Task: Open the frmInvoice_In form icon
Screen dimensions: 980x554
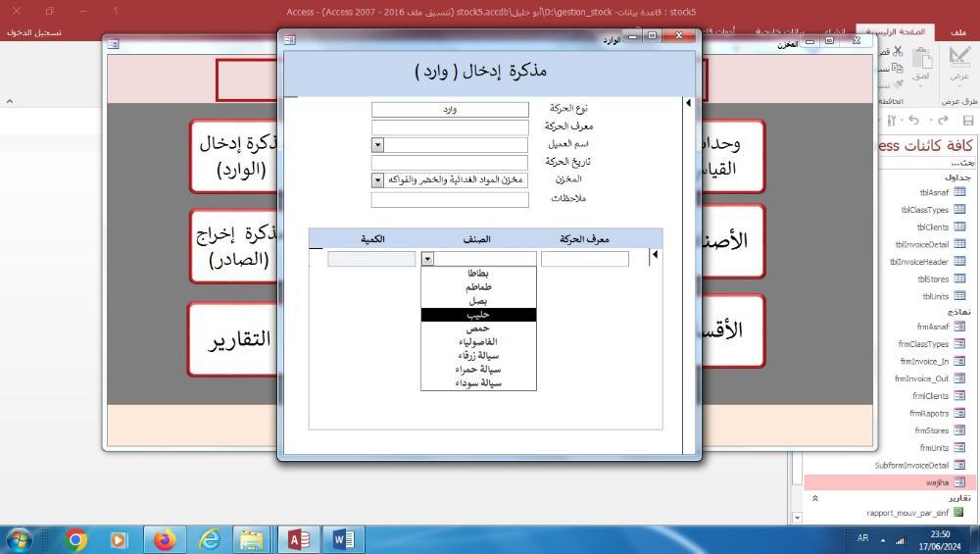Action: pos(959,361)
